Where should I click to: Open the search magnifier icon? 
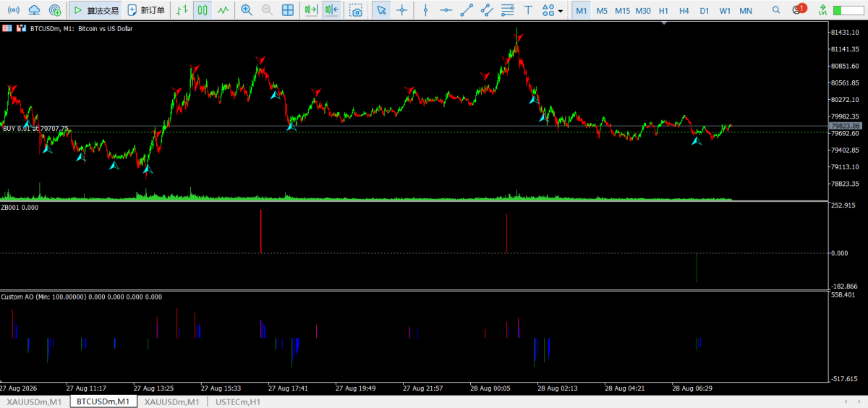point(776,10)
